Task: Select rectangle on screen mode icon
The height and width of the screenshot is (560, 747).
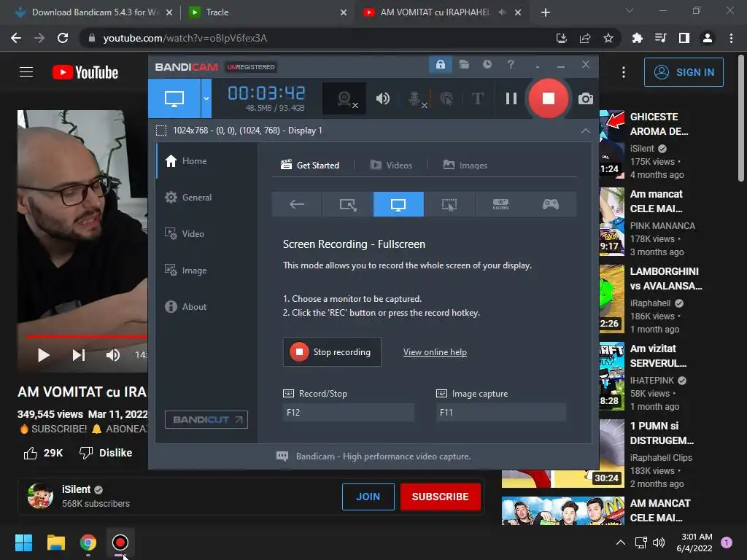Action: pyautogui.click(x=348, y=204)
